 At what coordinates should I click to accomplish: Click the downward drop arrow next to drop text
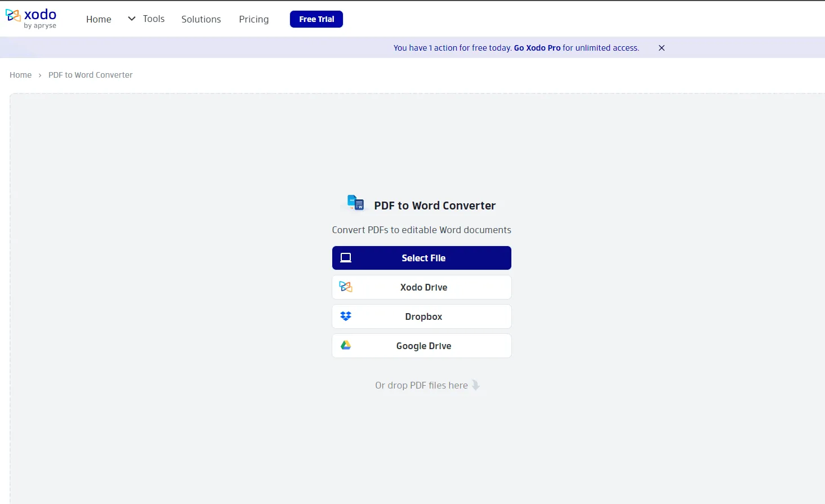pyautogui.click(x=476, y=385)
